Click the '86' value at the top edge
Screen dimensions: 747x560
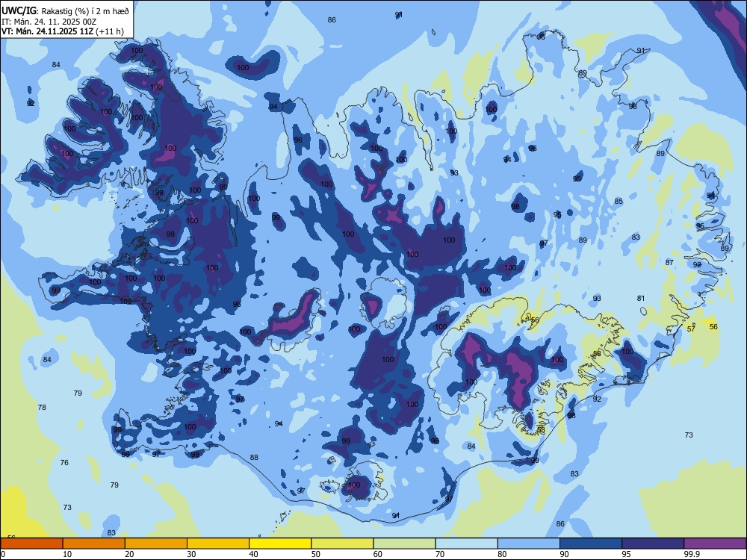pyautogui.click(x=332, y=19)
